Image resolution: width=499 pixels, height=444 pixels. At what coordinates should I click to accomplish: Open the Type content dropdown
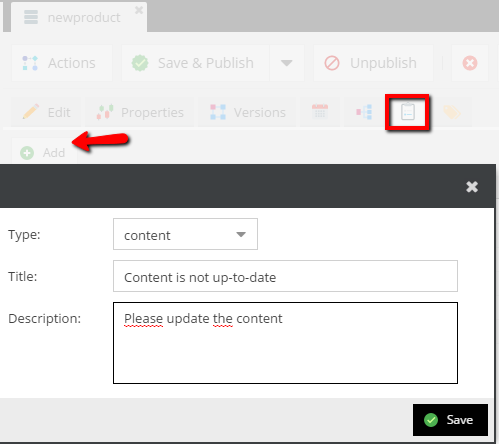pyautogui.click(x=185, y=234)
